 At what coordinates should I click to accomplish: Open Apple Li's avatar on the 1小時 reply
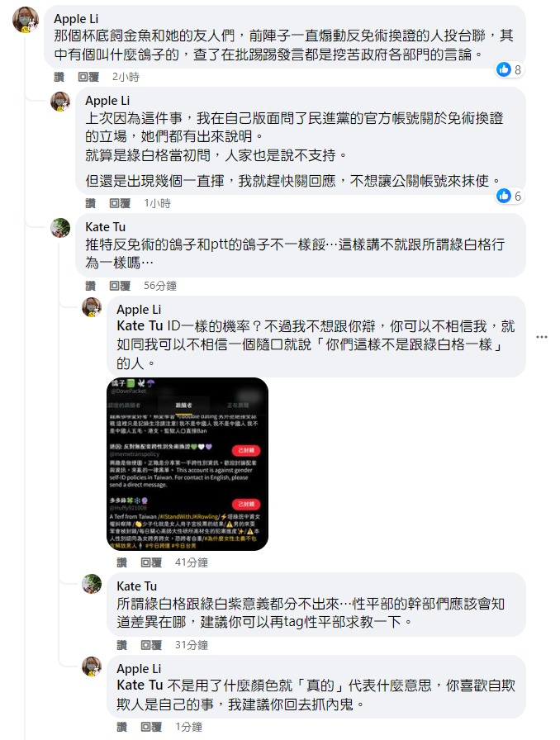(x=60, y=102)
